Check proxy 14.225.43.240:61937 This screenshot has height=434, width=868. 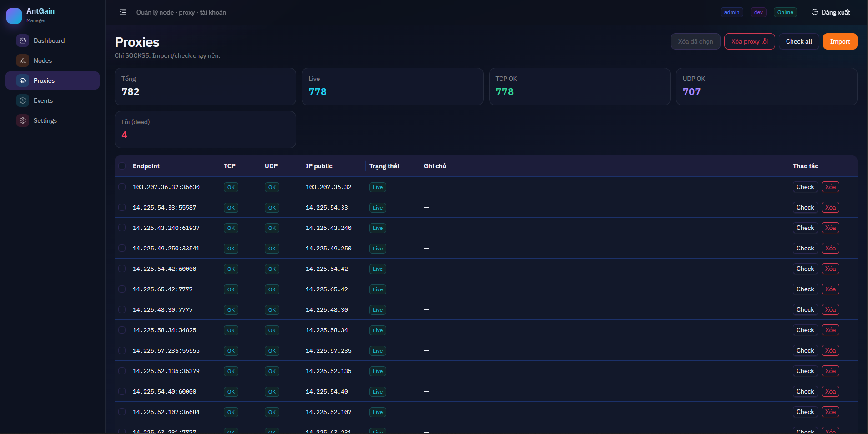click(x=805, y=228)
